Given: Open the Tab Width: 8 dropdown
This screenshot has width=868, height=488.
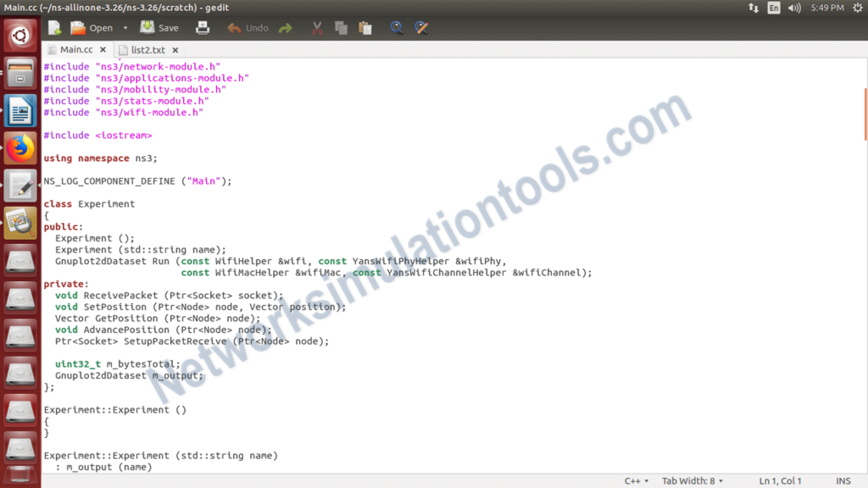Looking at the screenshot, I should tap(692, 480).
